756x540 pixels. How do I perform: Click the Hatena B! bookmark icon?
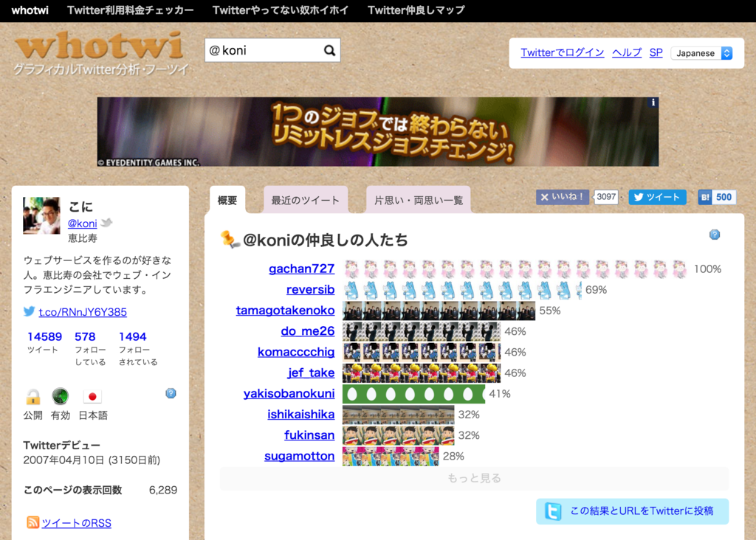coord(705,197)
